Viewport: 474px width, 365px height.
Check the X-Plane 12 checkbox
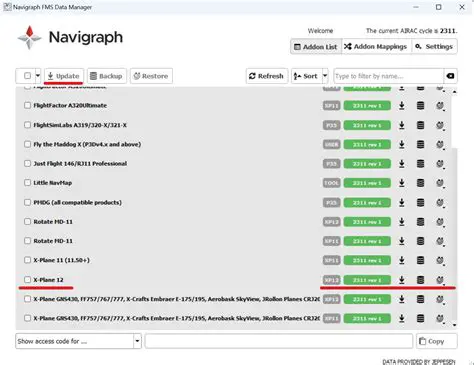pyautogui.click(x=27, y=280)
